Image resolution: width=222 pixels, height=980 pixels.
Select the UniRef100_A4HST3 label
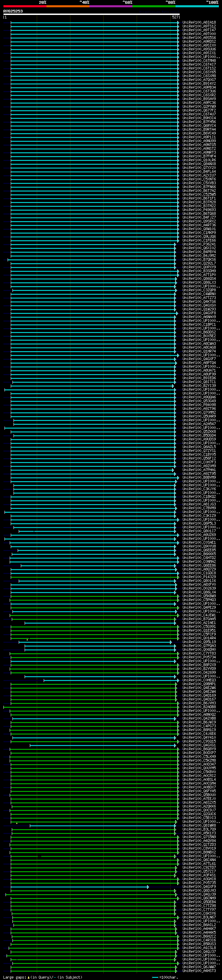coord(199,971)
